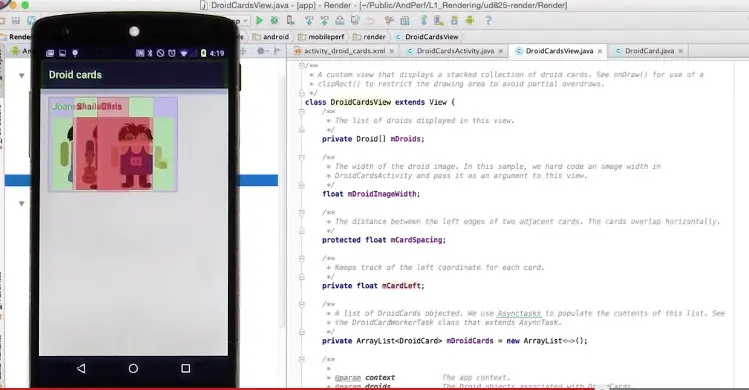This screenshot has height=390, width=749.
Task: Click the mCardSpacing field name
Action: point(417,240)
